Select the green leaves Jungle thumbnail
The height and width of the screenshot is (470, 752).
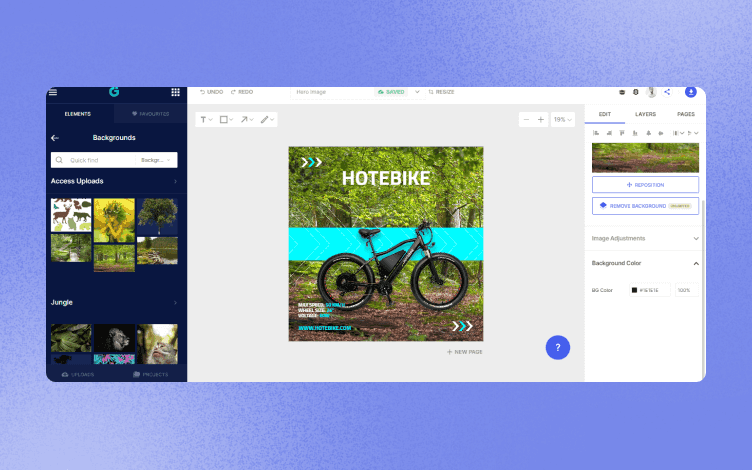tap(71, 338)
